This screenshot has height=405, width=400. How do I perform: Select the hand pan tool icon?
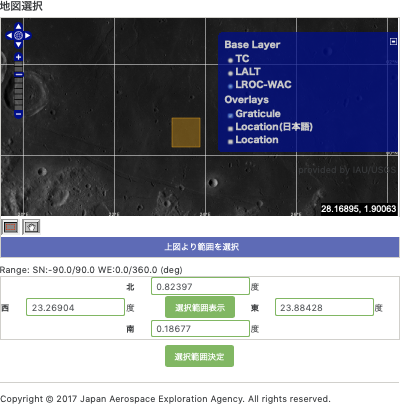(32, 227)
